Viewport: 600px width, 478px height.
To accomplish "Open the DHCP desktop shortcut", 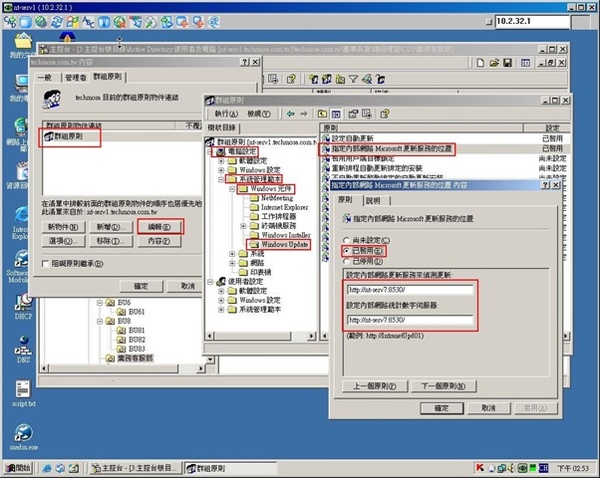I will [x=23, y=307].
